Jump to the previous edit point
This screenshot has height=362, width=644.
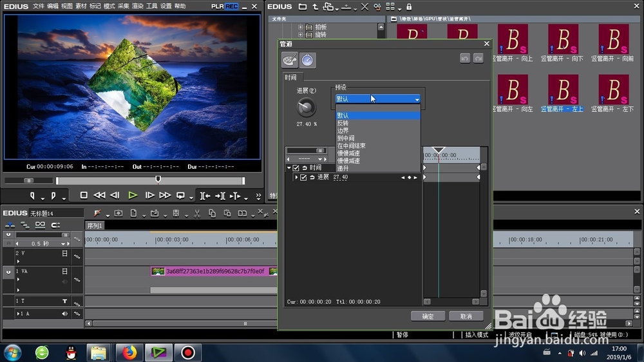tap(205, 196)
